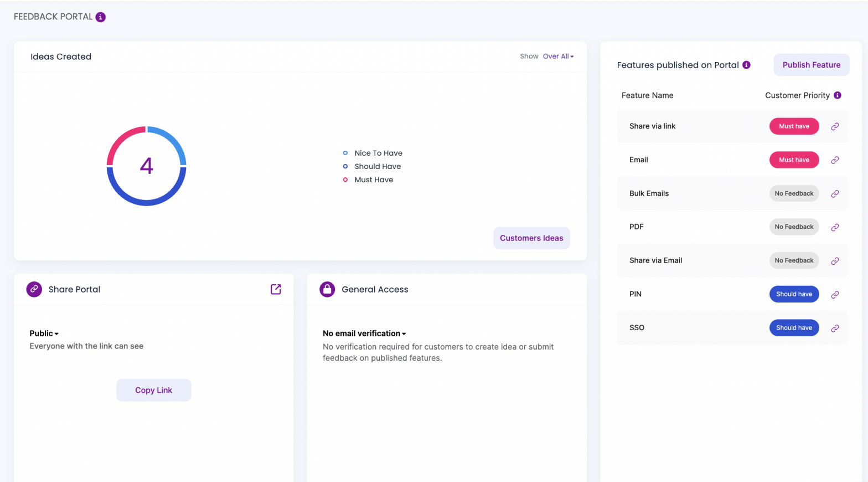Click link icon for the SSO feature
Image resolution: width=868 pixels, height=482 pixels.
coord(835,328)
